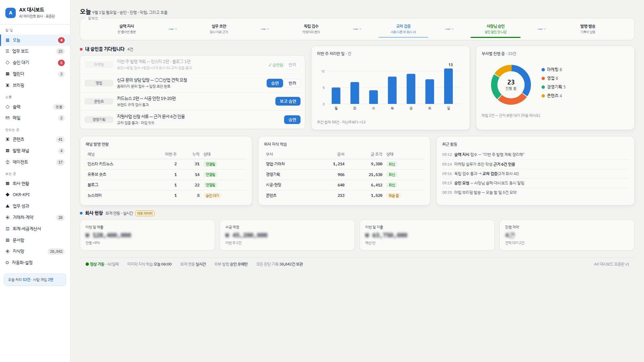Open the 슬랙 sidebar icon
644x362 pixels.
7,107
